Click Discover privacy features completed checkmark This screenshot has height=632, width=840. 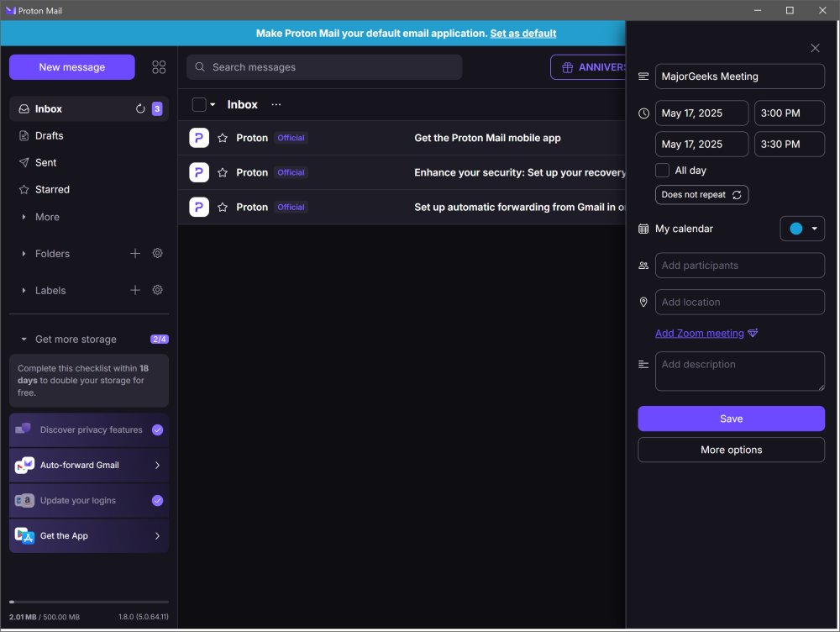pos(158,430)
